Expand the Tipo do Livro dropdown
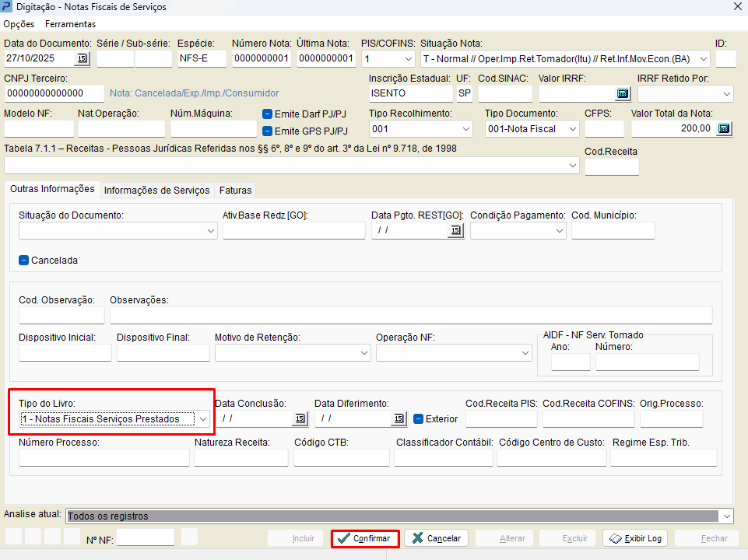 point(203,419)
